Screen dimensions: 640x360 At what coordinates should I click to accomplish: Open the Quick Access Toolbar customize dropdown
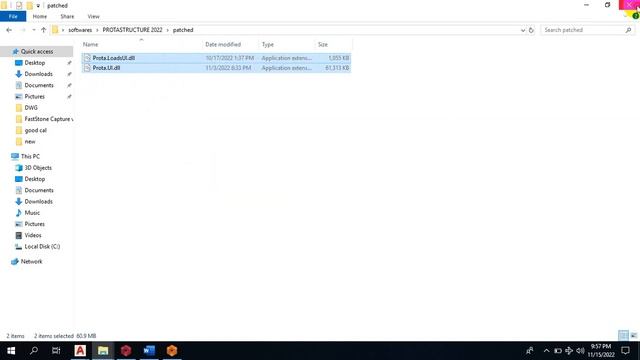tap(38, 6)
